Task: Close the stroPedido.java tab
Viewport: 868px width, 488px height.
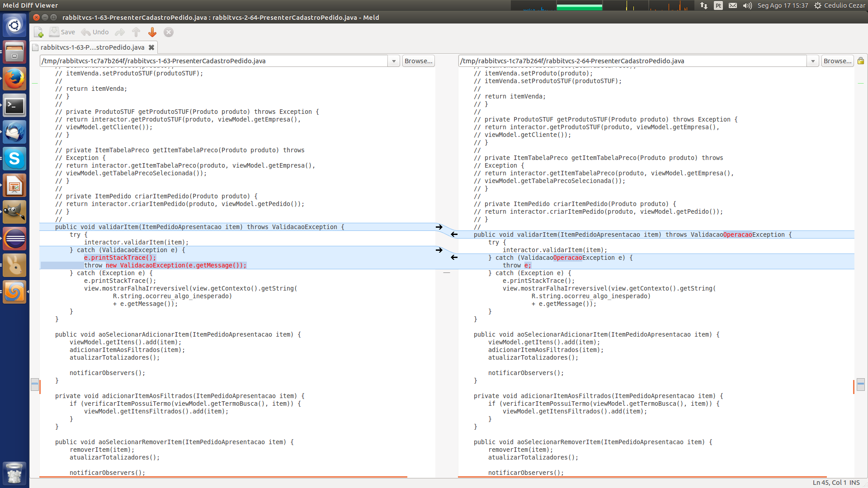Action: 151,47
